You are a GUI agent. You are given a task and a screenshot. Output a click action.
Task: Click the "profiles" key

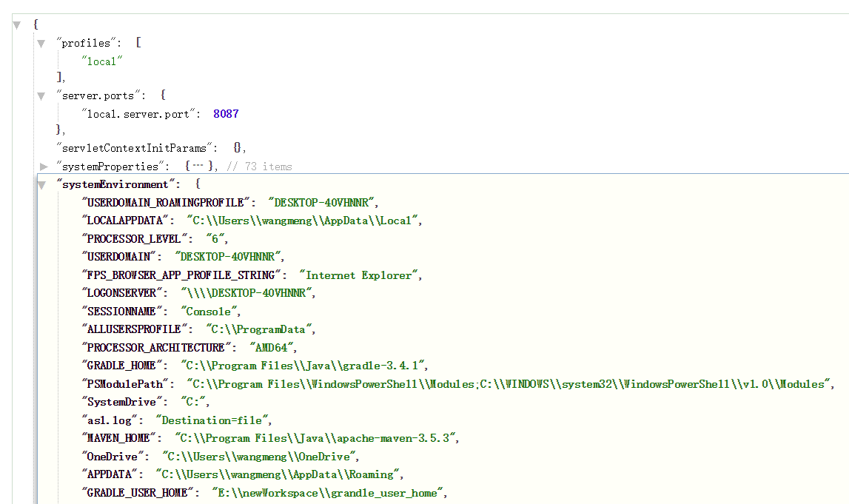86,43
